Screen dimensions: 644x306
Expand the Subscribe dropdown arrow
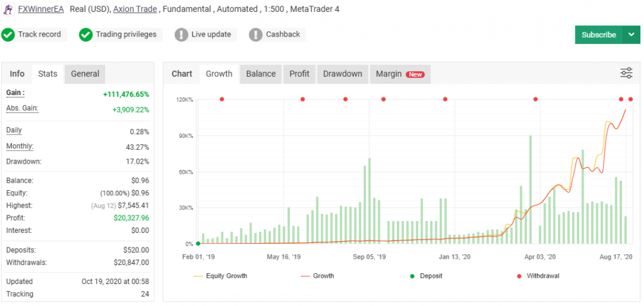[x=631, y=35]
